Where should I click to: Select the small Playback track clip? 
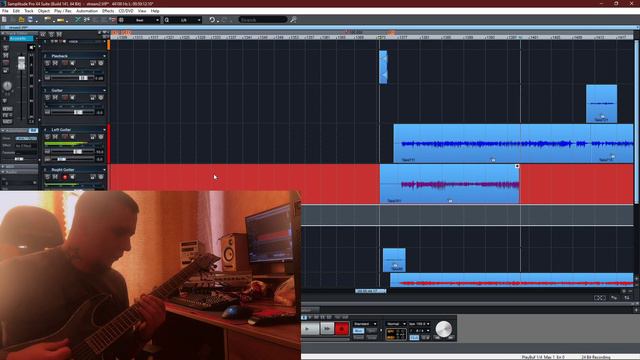(383, 67)
